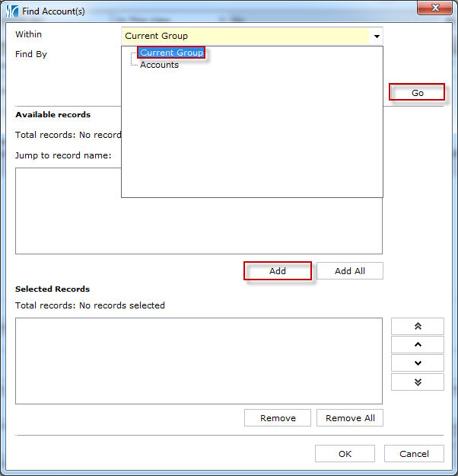Choose Accounts in the Within dropdown list
Viewport: 458px width, 476px height.
pos(159,65)
